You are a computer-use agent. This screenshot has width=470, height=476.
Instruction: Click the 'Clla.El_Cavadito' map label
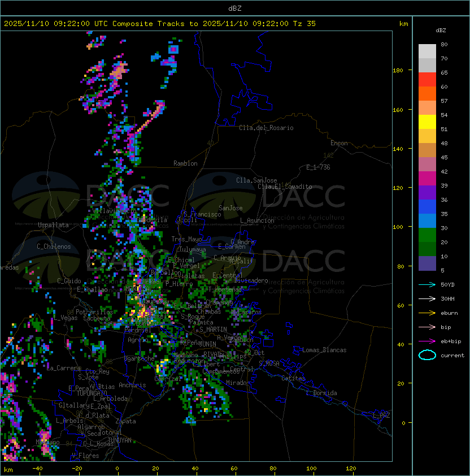coord(285,187)
